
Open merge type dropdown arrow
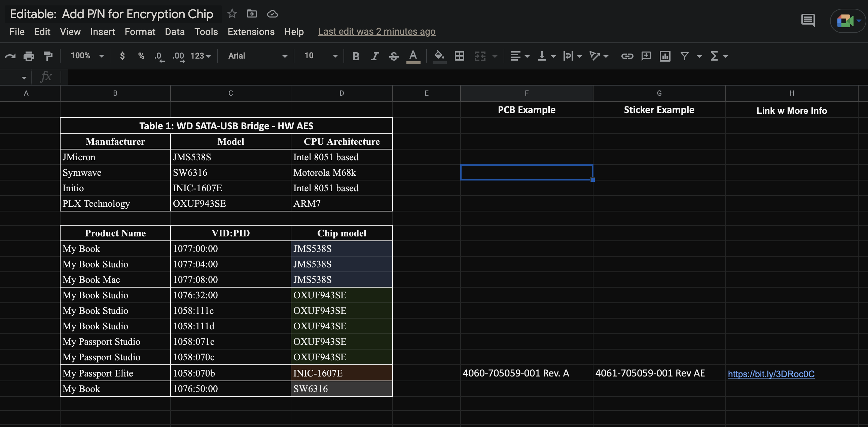coord(495,56)
